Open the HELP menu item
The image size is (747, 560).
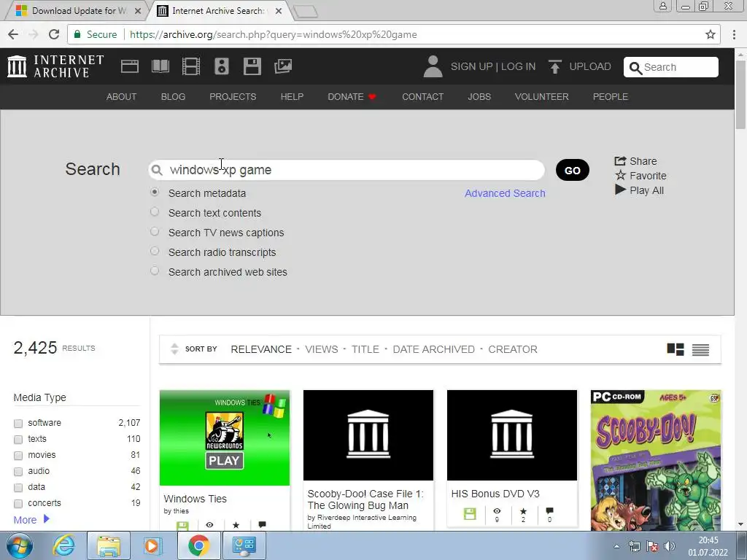point(292,97)
